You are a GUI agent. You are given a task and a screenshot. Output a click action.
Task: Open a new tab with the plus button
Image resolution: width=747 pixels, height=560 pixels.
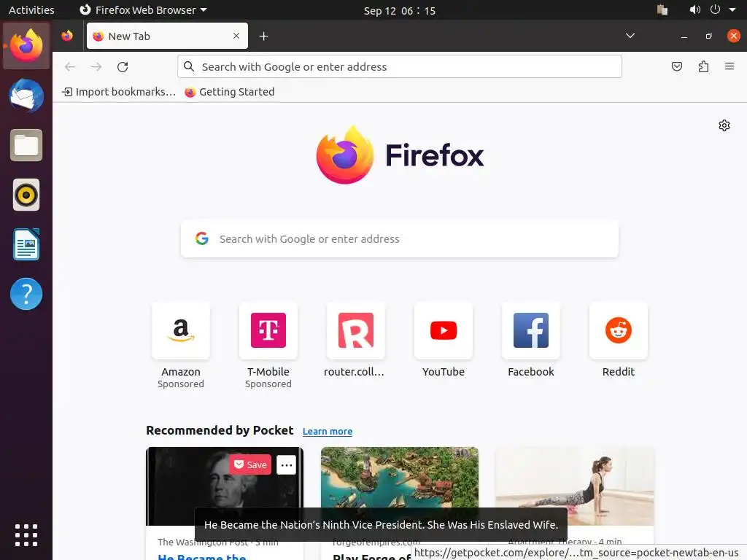[263, 36]
